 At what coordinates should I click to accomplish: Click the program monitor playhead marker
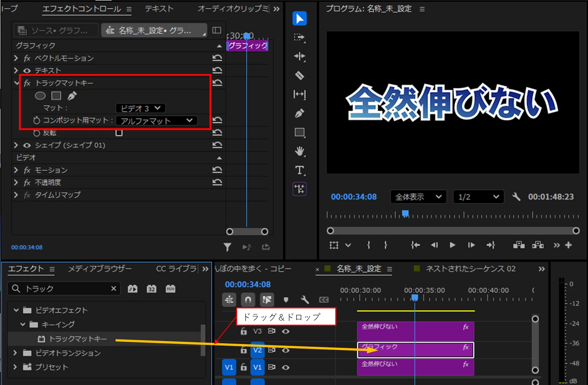pos(405,214)
